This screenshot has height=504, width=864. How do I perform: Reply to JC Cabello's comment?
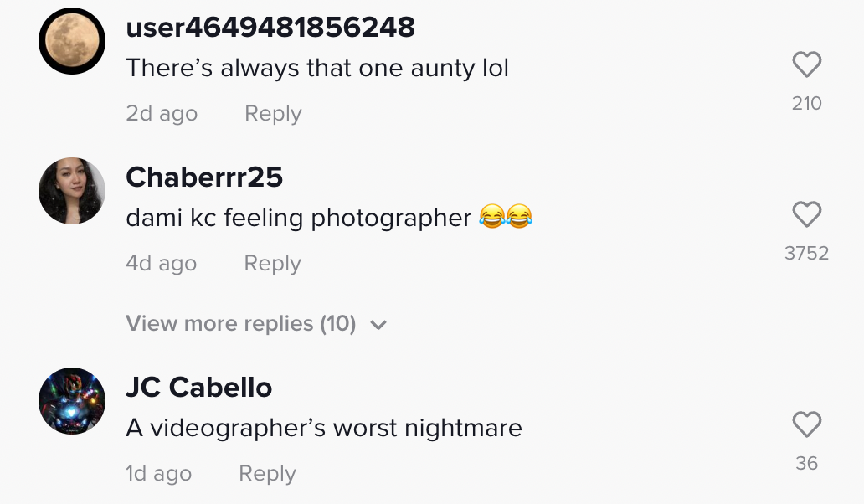pos(267,474)
